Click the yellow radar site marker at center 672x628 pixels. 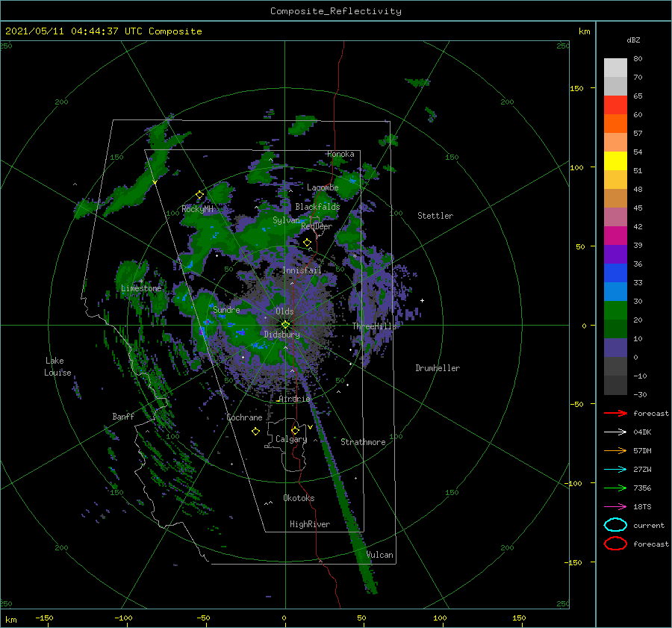pyautogui.click(x=285, y=325)
